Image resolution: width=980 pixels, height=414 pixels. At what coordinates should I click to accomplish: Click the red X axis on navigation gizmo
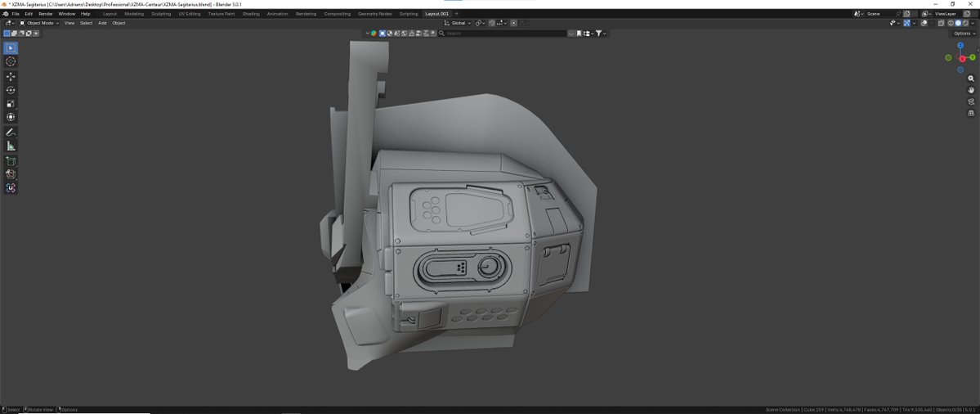pyautogui.click(x=963, y=59)
